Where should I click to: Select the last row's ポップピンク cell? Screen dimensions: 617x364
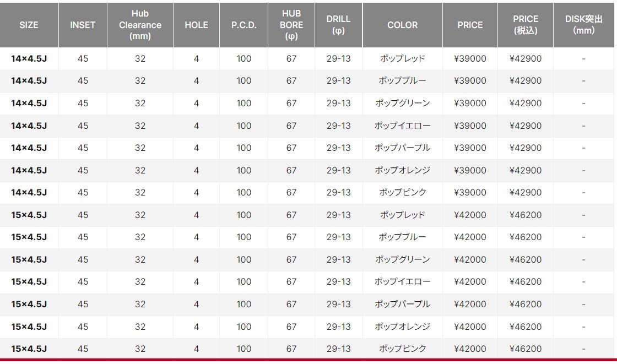pos(402,349)
